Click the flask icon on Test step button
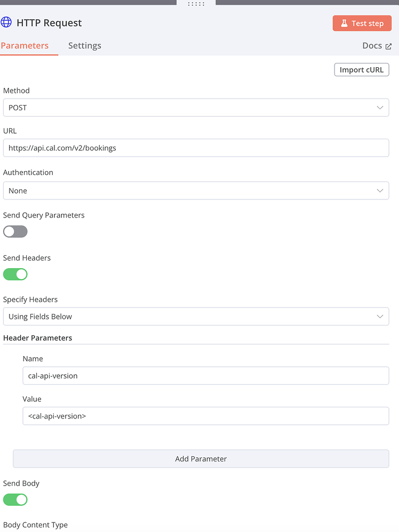 346,23
